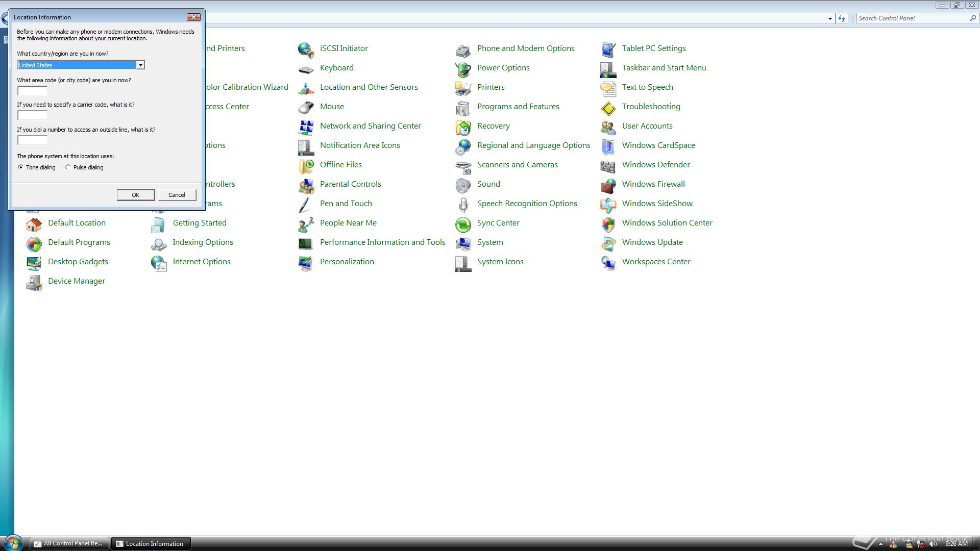Open the Default Programs icon
Image resolution: width=980 pixels, height=551 pixels.
(34, 243)
